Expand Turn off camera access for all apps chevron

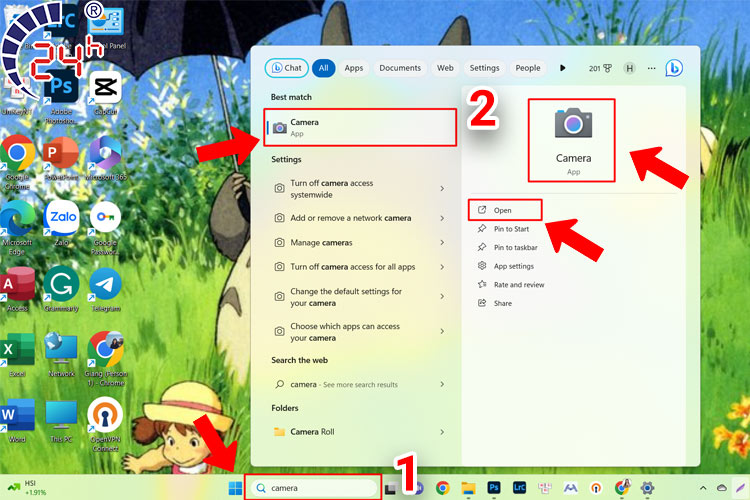442,267
